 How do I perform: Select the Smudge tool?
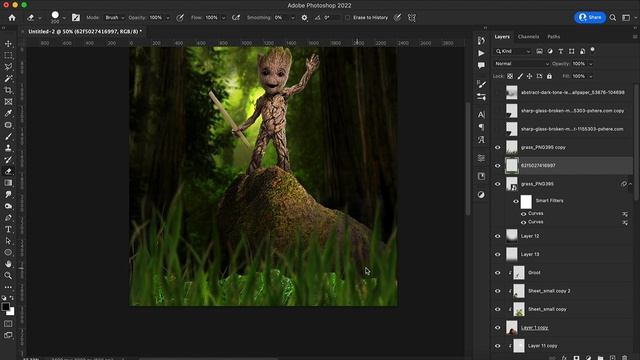(8, 195)
